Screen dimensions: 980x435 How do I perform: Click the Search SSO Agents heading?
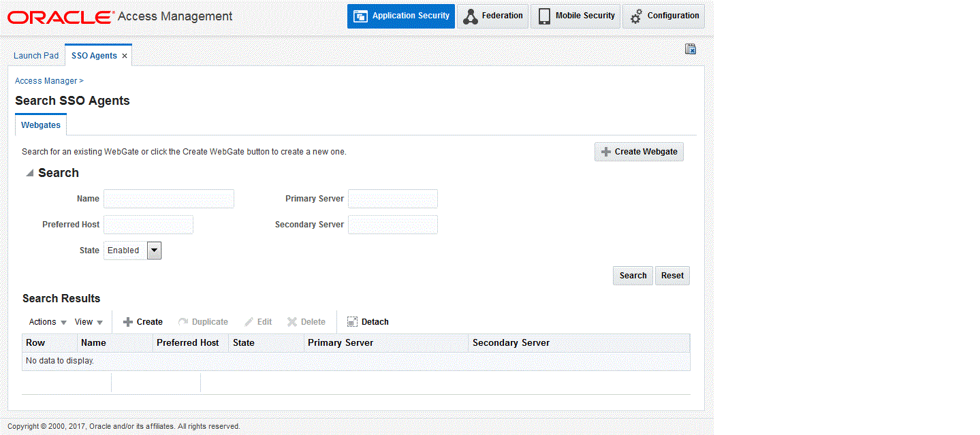72,101
